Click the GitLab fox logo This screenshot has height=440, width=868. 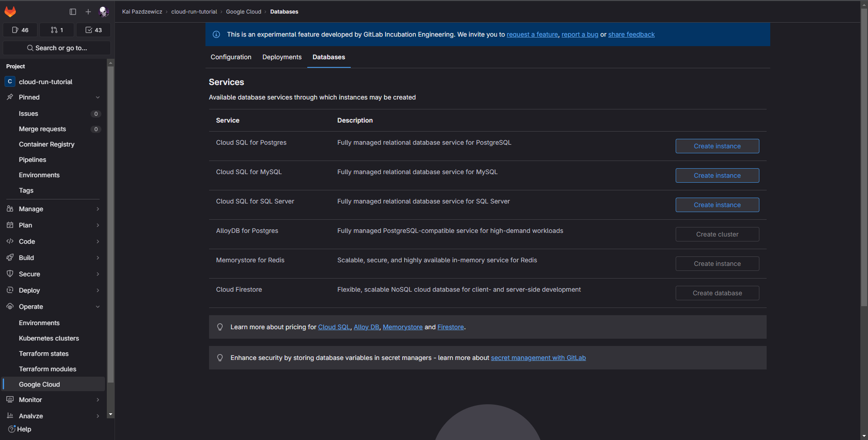10,12
